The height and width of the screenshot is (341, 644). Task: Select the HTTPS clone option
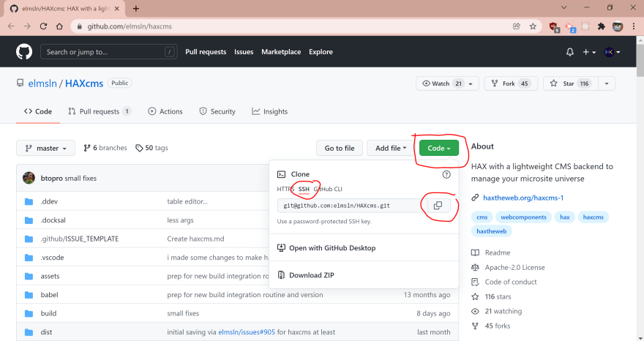pyautogui.click(x=285, y=189)
